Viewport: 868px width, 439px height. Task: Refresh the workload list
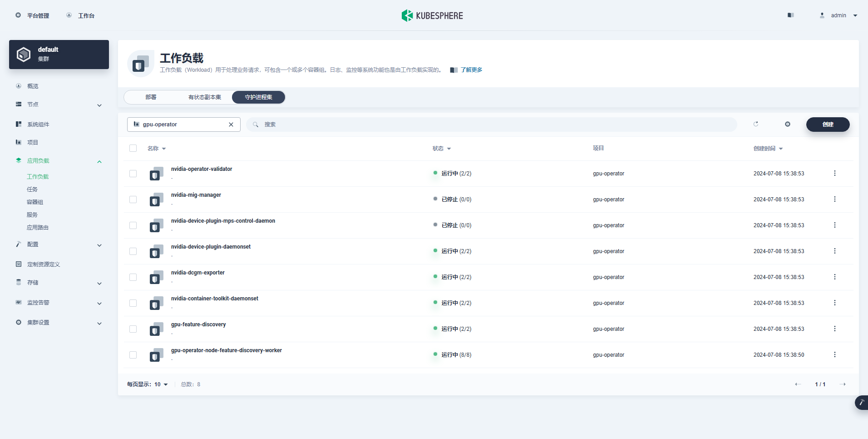[756, 124]
